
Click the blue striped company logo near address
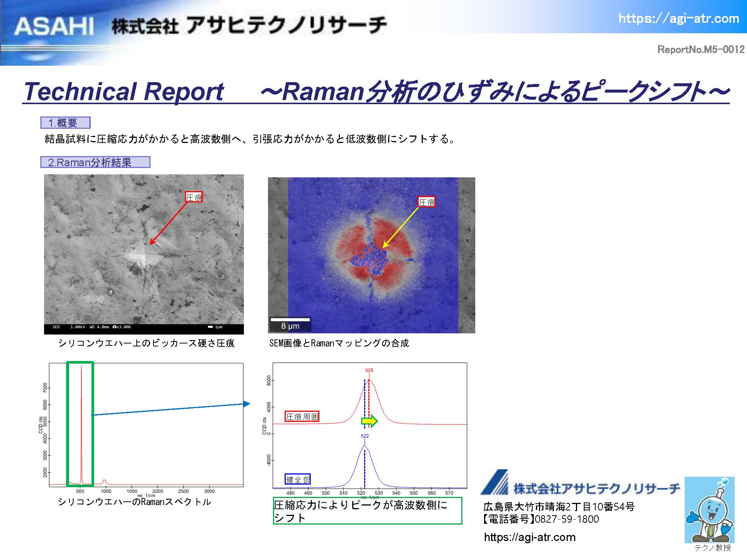[x=495, y=483]
